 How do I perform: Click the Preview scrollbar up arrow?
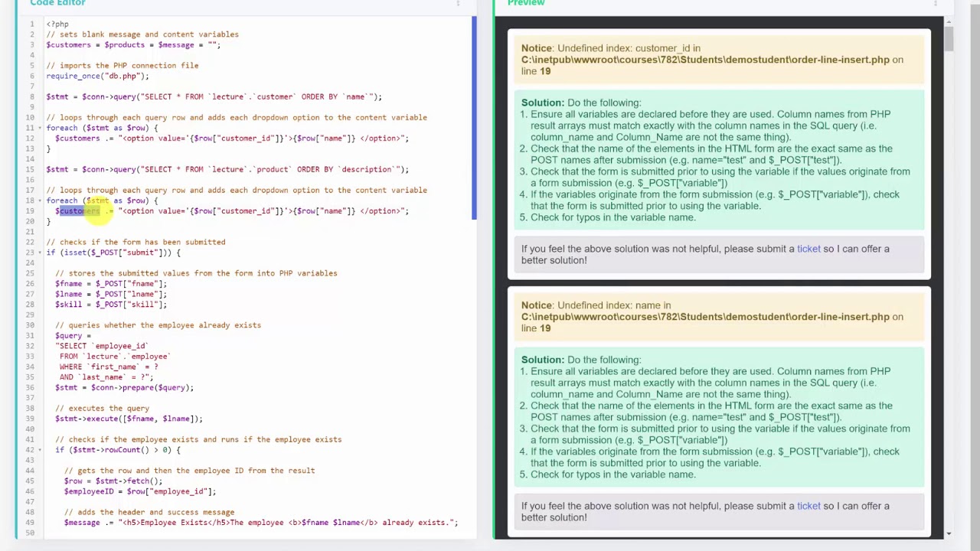[949, 21]
